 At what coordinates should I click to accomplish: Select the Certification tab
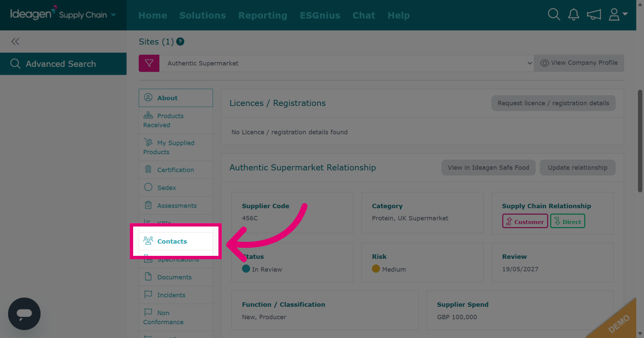[x=176, y=170]
